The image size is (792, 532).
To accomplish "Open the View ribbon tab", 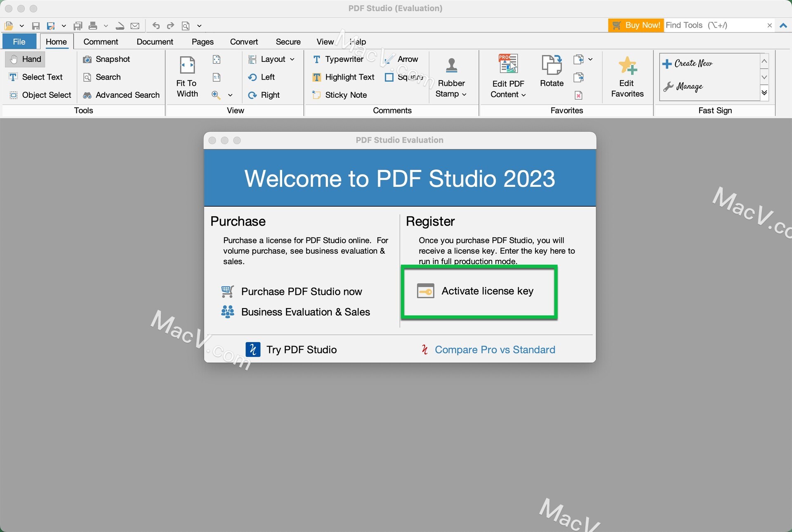I will tap(325, 42).
